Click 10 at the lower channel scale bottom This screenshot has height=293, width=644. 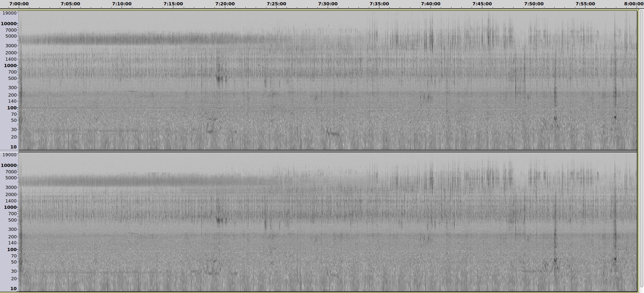[x=13, y=288]
